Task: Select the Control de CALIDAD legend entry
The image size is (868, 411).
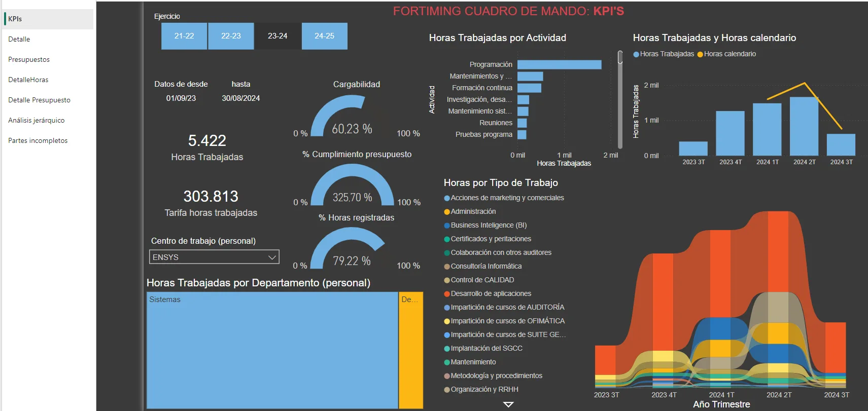Action: click(x=479, y=280)
